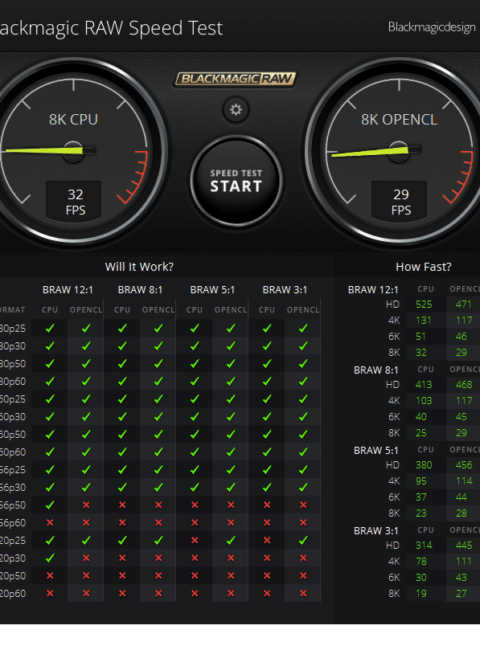
Task: Click green check in 30p25 row, BRAW 3:1 OPENCL
Action: click(x=303, y=328)
